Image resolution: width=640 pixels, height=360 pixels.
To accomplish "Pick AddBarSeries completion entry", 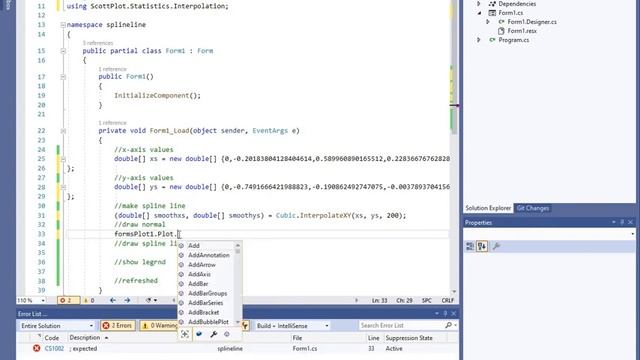I will click(206, 303).
